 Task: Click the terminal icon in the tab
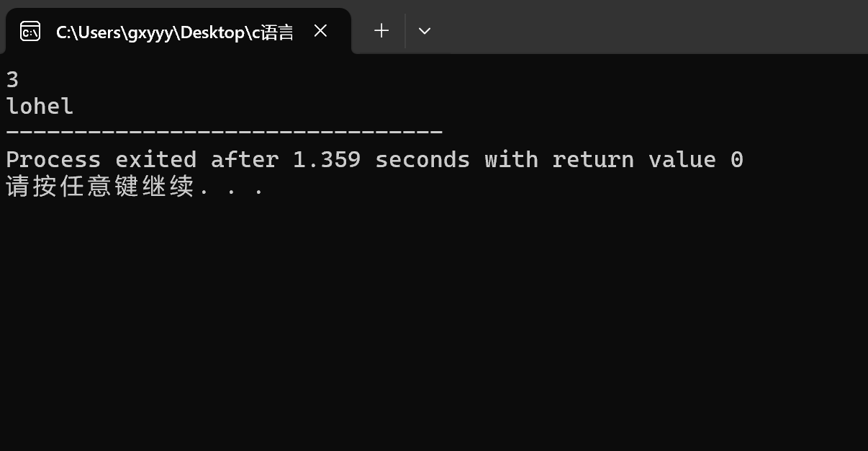30,31
